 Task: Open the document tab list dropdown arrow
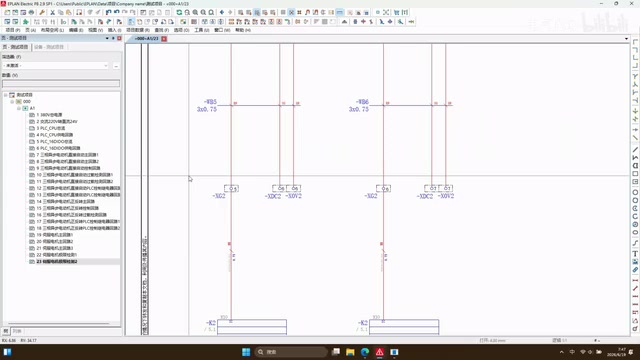[x=627, y=39]
